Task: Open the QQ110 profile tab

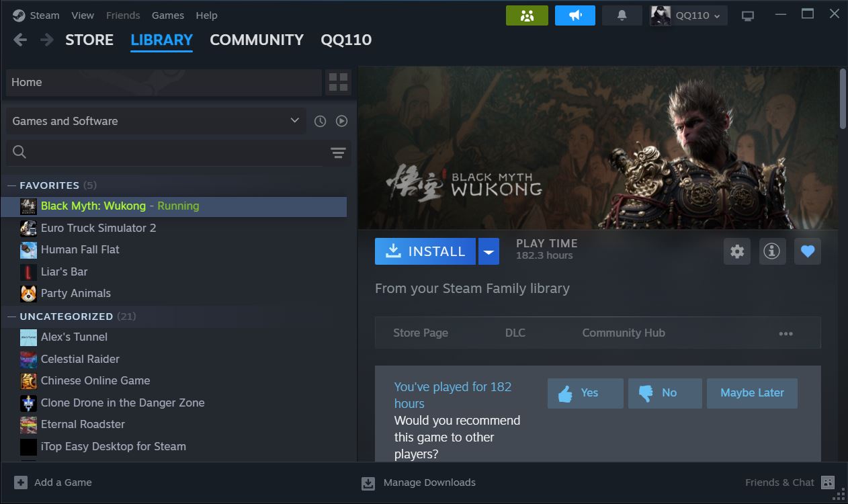Action: 346,40
